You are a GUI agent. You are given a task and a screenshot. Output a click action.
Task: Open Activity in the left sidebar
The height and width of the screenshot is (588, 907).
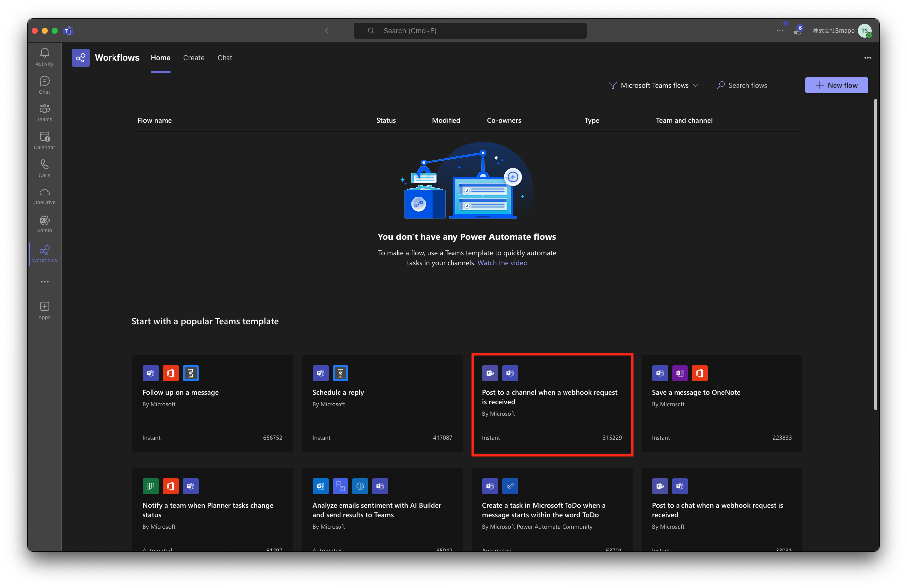44,57
